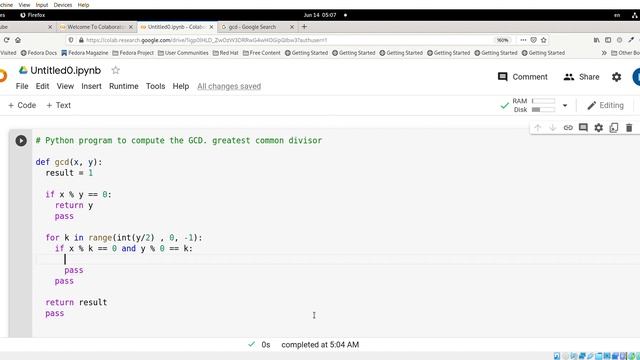Open the Free Content bookmark folder
Viewport: 640px width, 360px height.
(x=262, y=53)
